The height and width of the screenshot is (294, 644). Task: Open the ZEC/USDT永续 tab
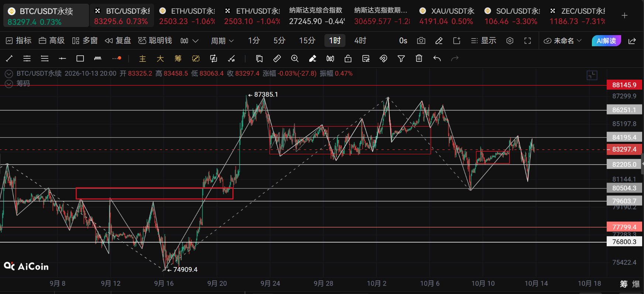[577, 16]
